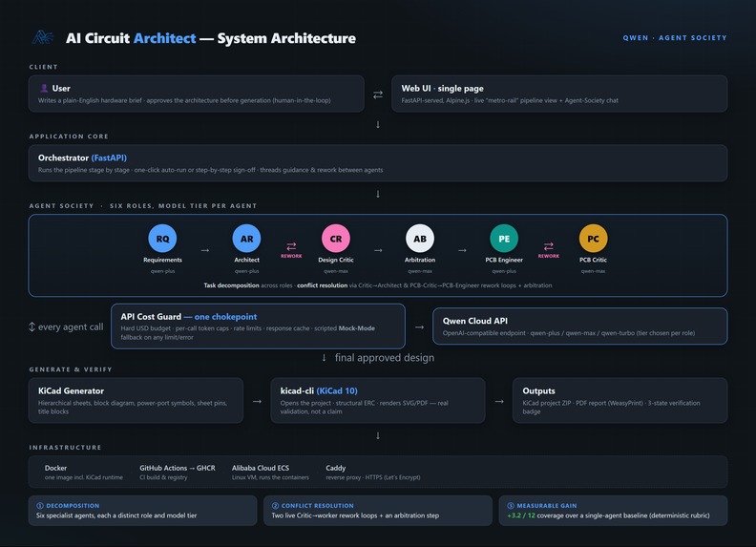Viewport: 756px width, 547px height.
Task: Click the (KiCad 10) blue label
Action: [x=337, y=390]
